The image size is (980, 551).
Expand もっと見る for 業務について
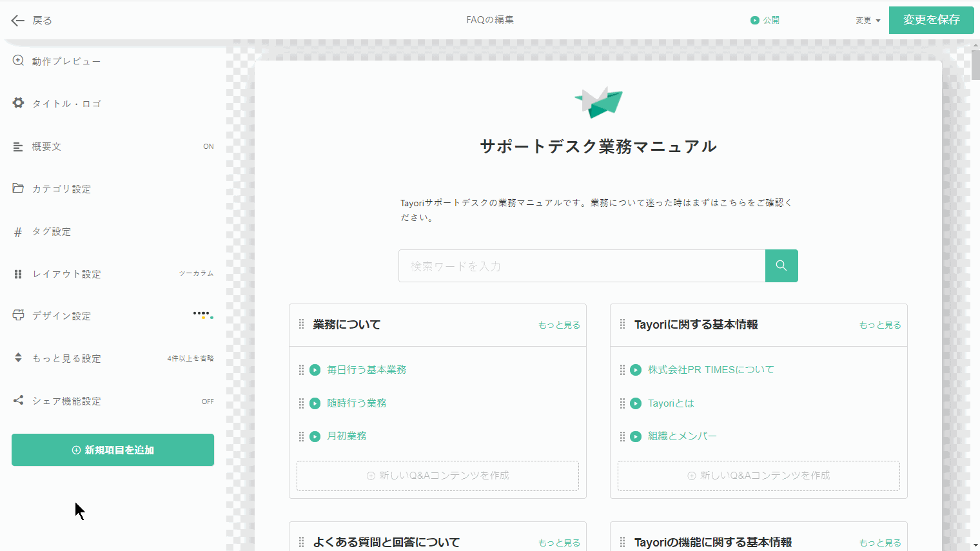[559, 325]
